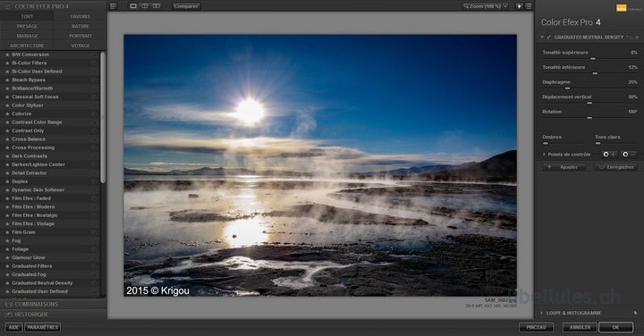The width and height of the screenshot is (644, 336).
Task: Expand the Combinaisons section
Action: (x=53, y=305)
